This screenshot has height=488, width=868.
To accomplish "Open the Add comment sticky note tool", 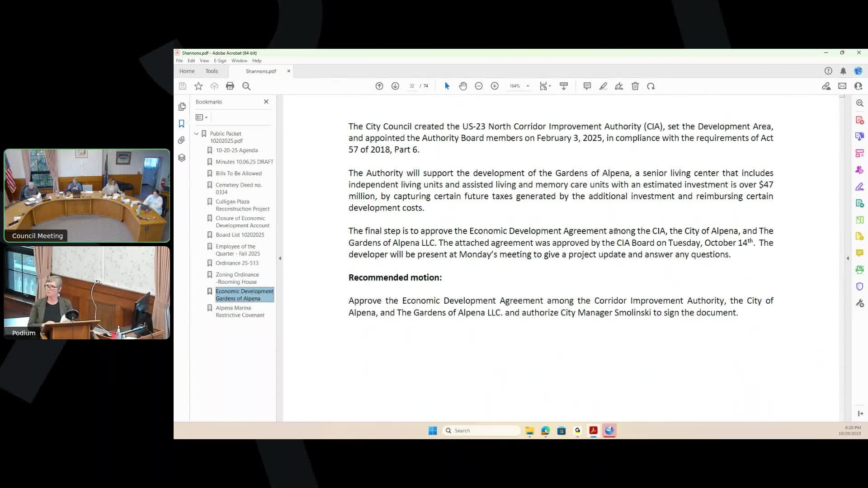I will pos(587,86).
